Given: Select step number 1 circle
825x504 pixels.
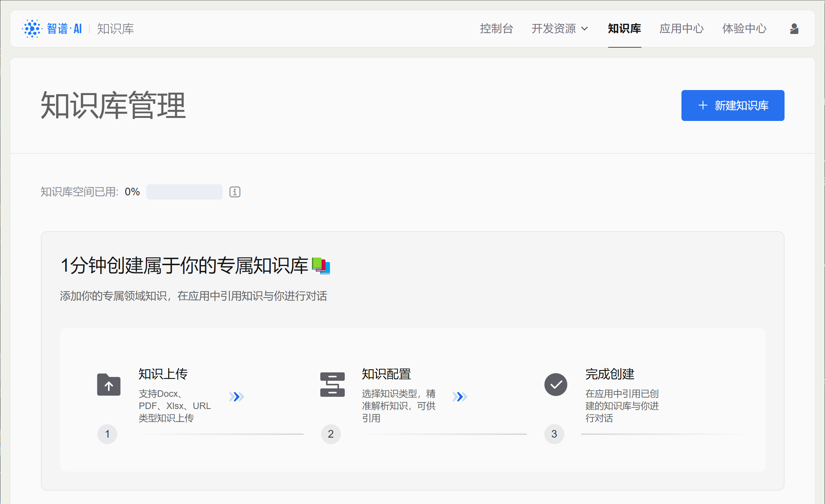Looking at the screenshot, I should click(107, 434).
